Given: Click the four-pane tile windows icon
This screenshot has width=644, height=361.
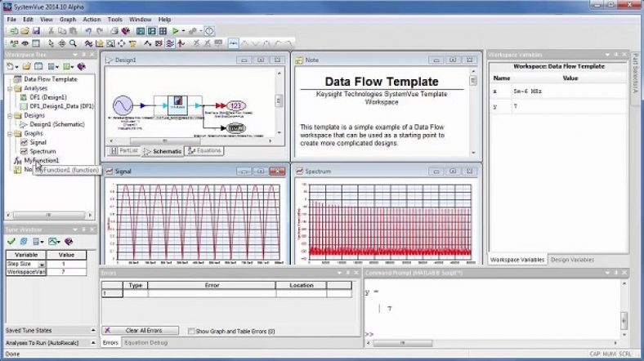Looking at the screenshot, I should tap(163, 31).
